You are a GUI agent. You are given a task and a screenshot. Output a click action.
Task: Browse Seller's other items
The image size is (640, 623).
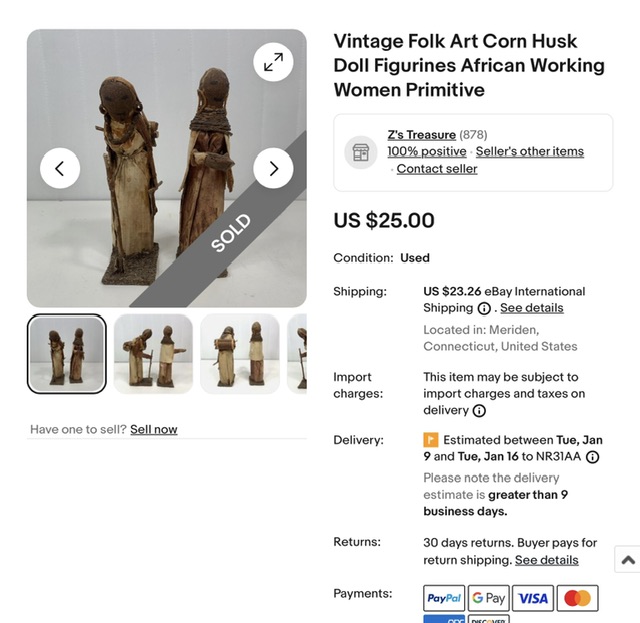coord(529,152)
